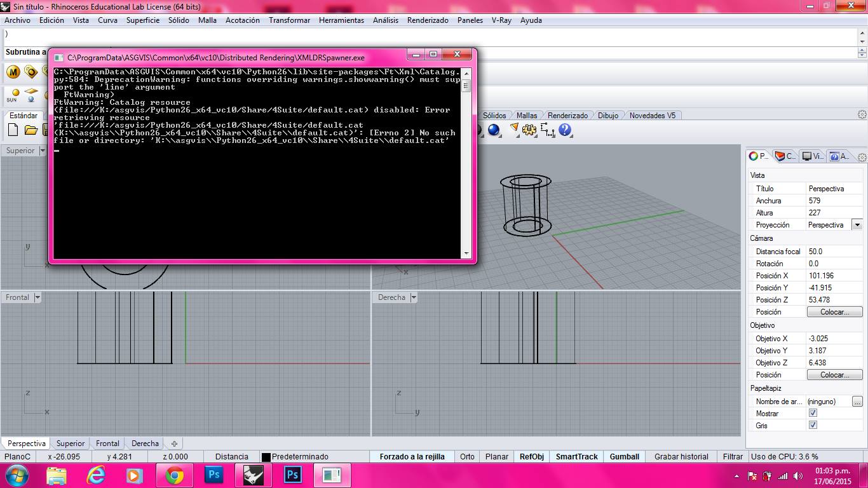Screen dimensions: 868x488
Task: Toggle Grabar historial in status bar
Action: (x=681, y=456)
